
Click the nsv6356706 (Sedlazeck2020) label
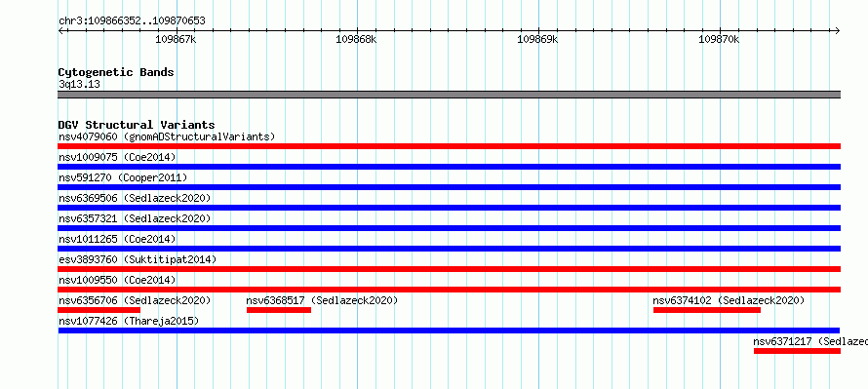click(135, 300)
